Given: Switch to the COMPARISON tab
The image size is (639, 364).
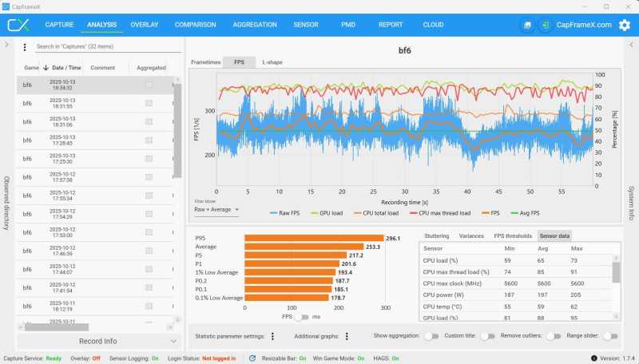Looking at the screenshot, I should coord(195,25).
